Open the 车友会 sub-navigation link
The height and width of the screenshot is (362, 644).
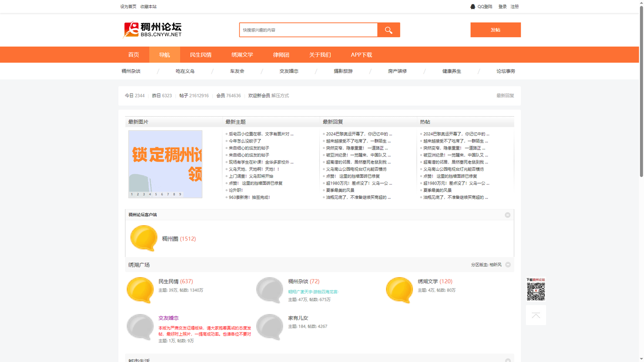coord(237,71)
